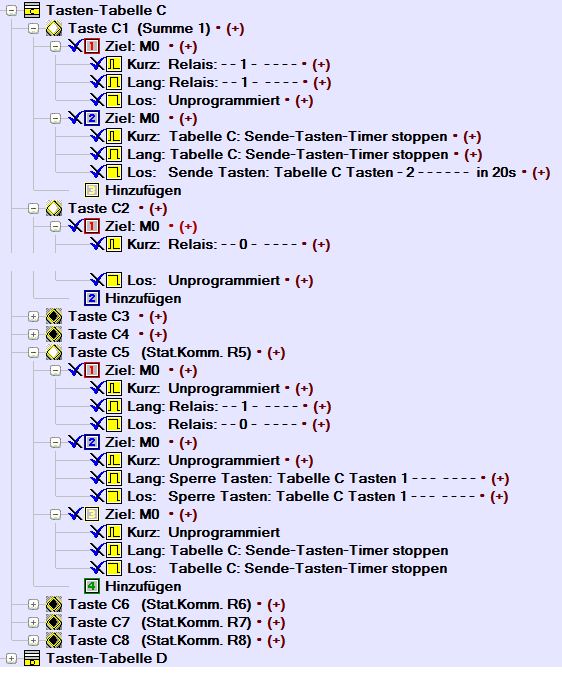
Task: Click the Taste C1 diamond key icon
Action: point(54,28)
